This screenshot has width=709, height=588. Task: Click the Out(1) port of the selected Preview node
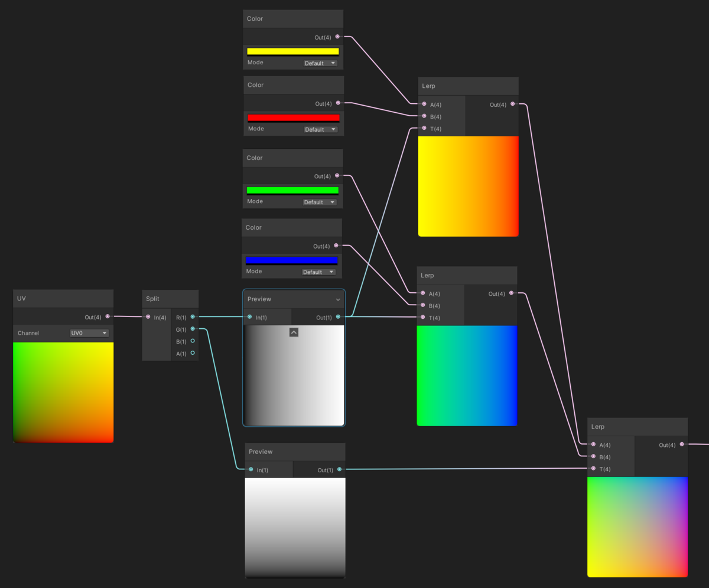(338, 317)
